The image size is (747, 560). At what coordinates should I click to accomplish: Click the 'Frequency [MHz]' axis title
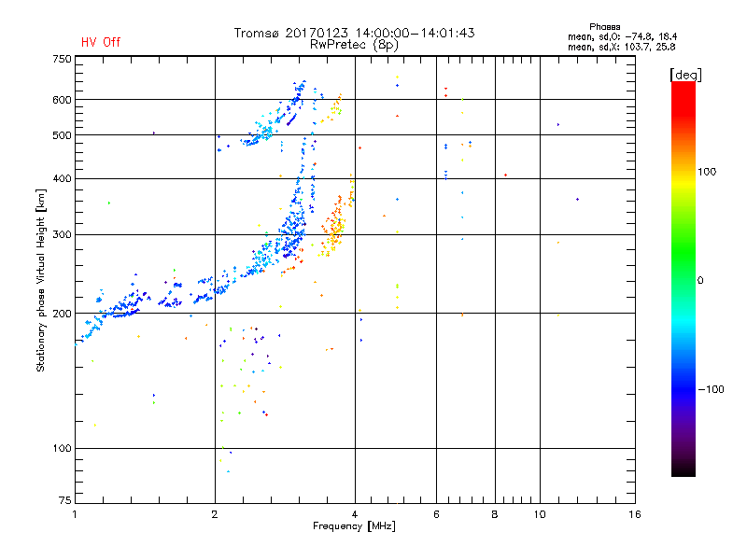click(354, 526)
